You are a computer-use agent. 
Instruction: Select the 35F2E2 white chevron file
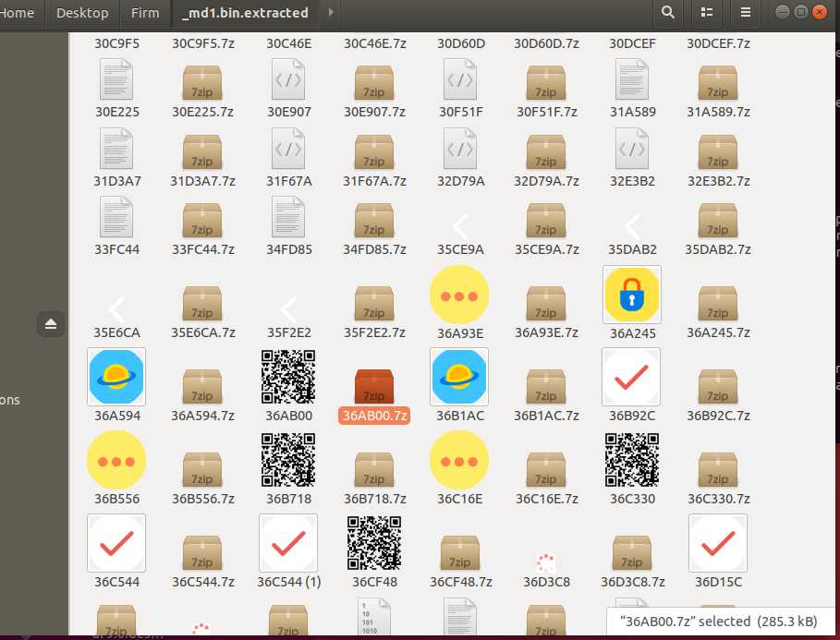pos(288,309)
